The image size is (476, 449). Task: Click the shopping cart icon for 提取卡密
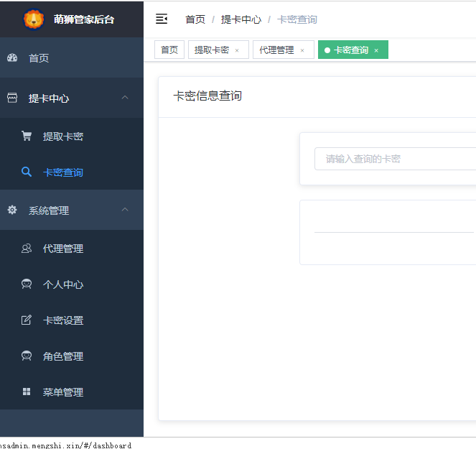coord(27,136)
